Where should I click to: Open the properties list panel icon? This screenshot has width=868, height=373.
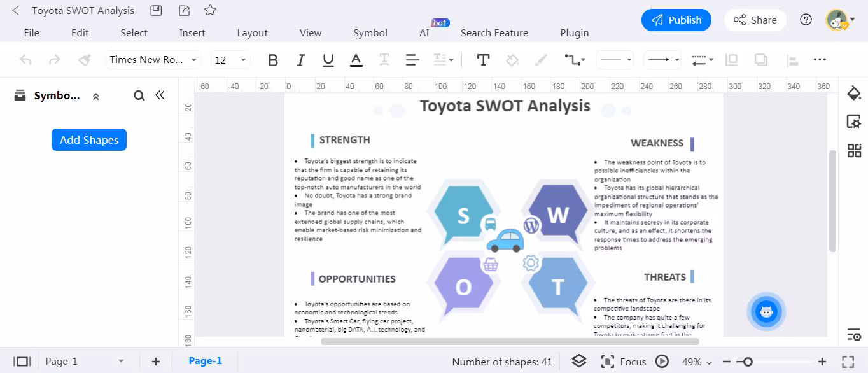(x=854, y=334)
